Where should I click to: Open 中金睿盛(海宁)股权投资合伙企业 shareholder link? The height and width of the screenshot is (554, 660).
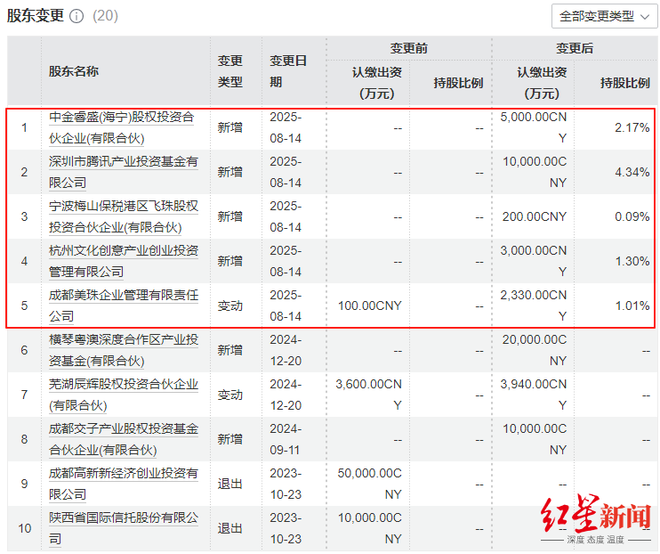click(x=122, y=127)
